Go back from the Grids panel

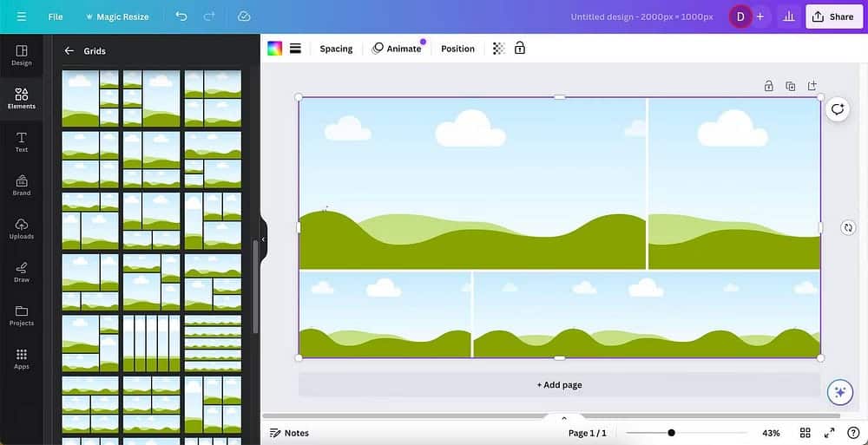tap(69, 51)
